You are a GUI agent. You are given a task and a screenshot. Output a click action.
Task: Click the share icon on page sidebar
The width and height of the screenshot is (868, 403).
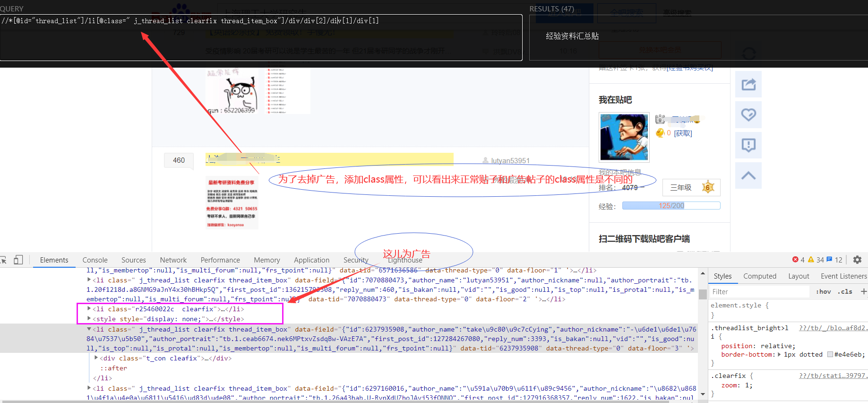[x=748, y=85]
